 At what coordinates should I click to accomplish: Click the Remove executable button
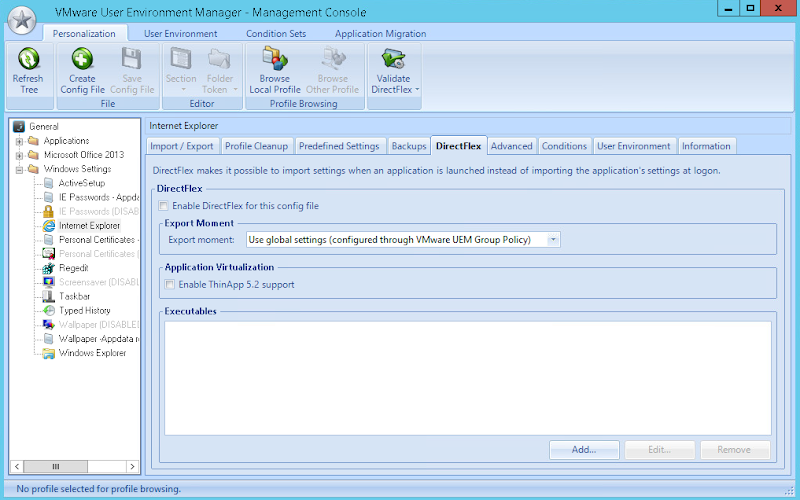click(x=734, y=449)
